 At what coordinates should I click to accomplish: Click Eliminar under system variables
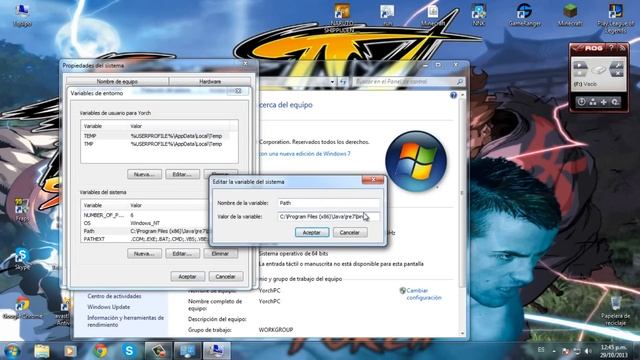click(220, 253)
